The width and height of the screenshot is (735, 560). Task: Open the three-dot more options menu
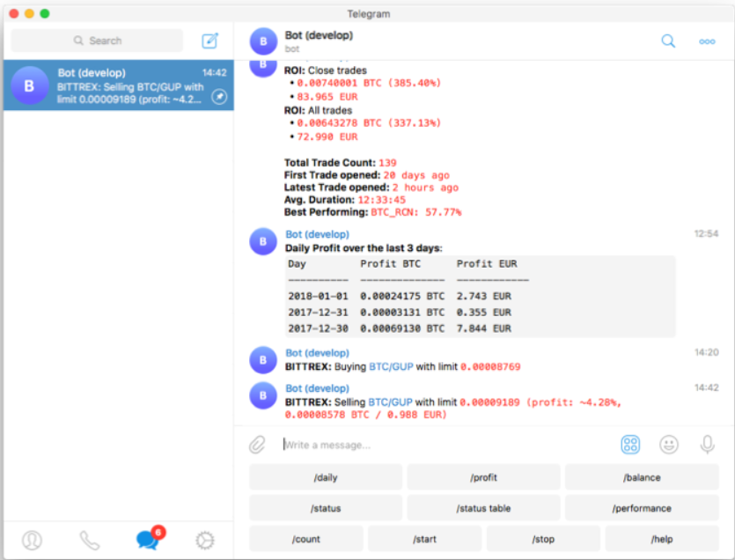[707, 41]
